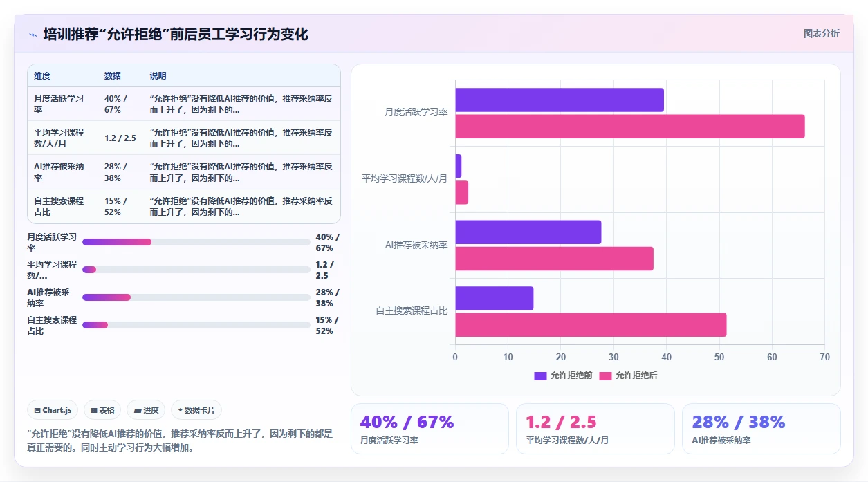The image size is (868, 482).
Task: Click the purple AI推荐被采纳率 chart bar
Action: 528,232
